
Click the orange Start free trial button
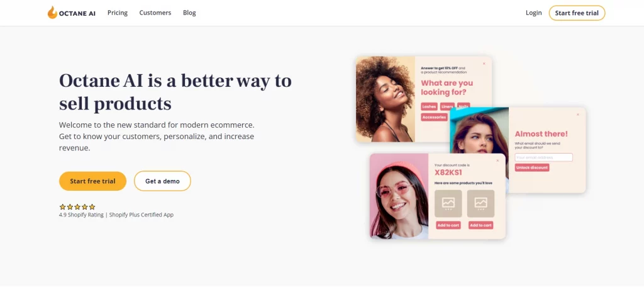pos(92,181)
